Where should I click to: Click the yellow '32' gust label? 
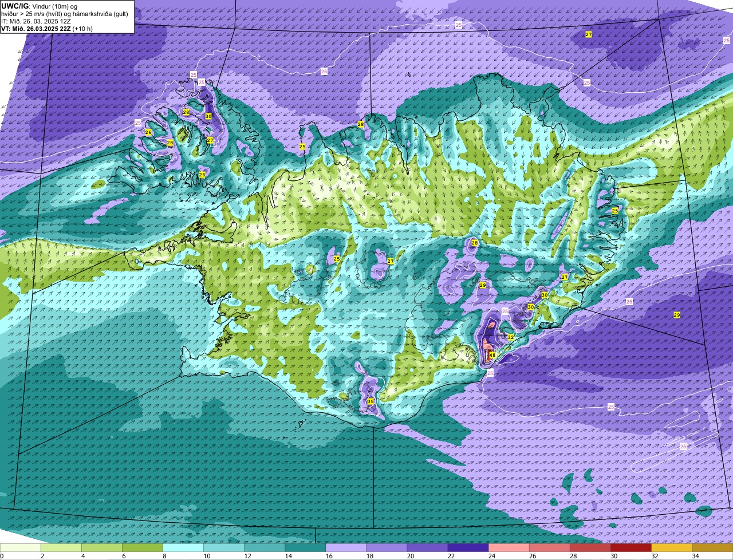pos(510,337)
